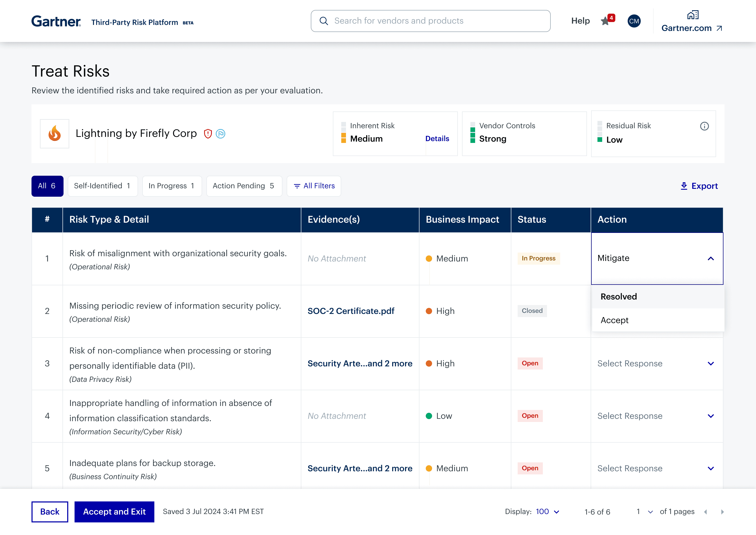Click the Firefly Corp flame logo
The height and width of the screenshot is (535, 756).
click(x=55, y=133)
